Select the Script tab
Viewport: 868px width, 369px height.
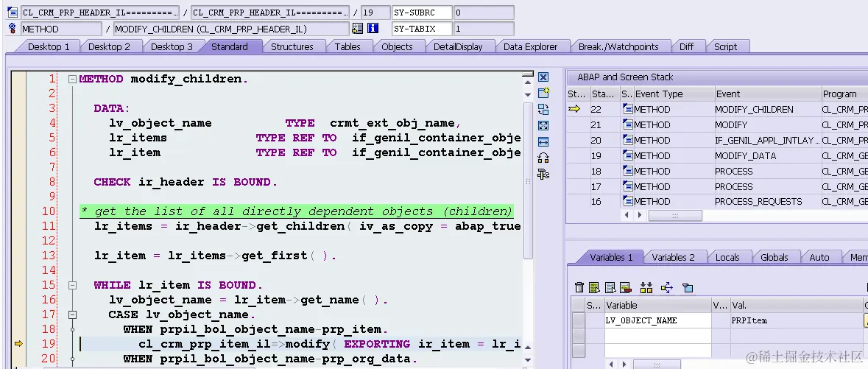[x=725, y=46]
